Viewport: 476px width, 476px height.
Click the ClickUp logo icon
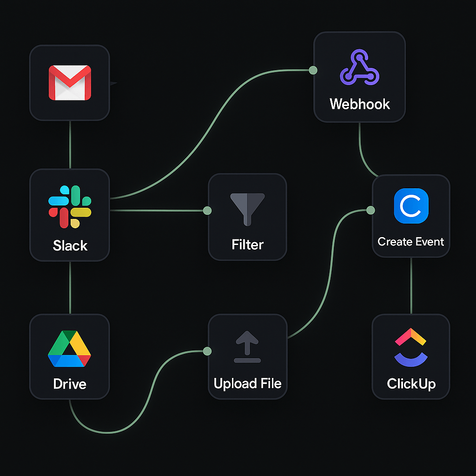[x=411, y=347]
